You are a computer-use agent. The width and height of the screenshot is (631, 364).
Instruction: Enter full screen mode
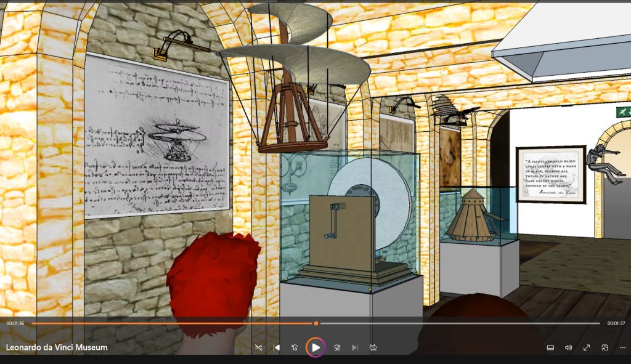587,347
